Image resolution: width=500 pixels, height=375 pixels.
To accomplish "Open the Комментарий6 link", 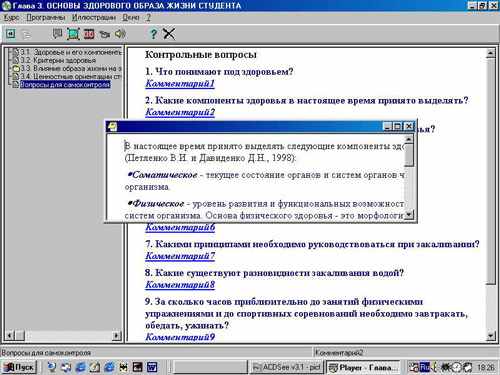I will click(x=180, y=227).
